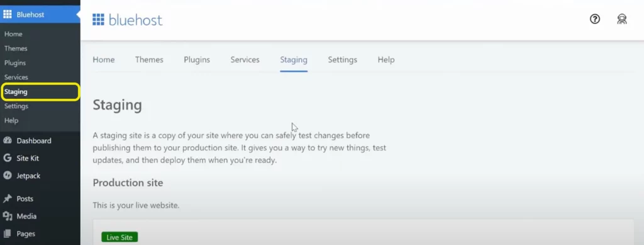Click the Staging page heading
The image size is (644, 245).
pos(117,105)
